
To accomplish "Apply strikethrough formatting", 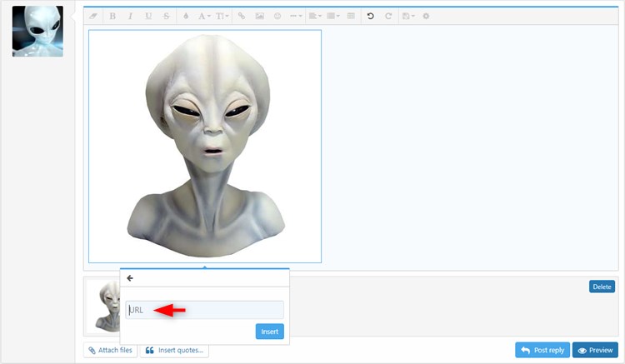I will 166,16.
